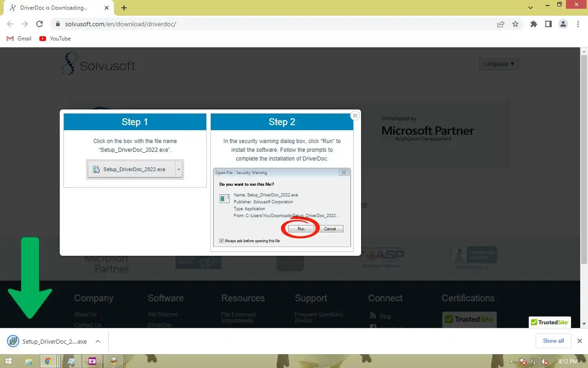This screenshot has width=588, height=368.
Task: Open the WinThruster footer link
Action: [x=163, y=315]
